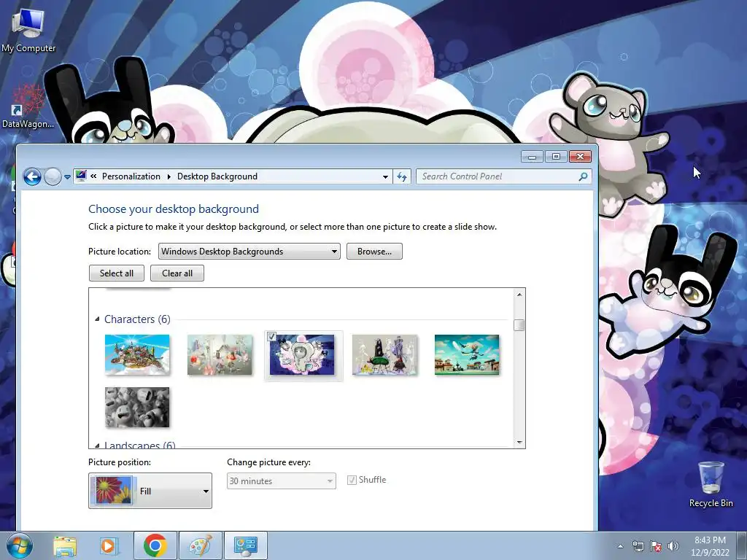This screenshot has width=747, height=560.
Task: Click the refresh button in address bar
Action: click(402, 176)
